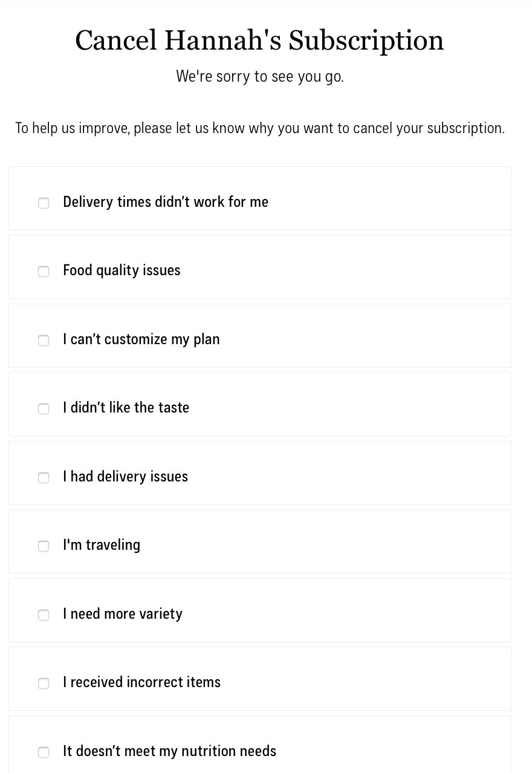532x773 pixels.
Task: Click the 'I'm traveling' label text
Action: 102,545
